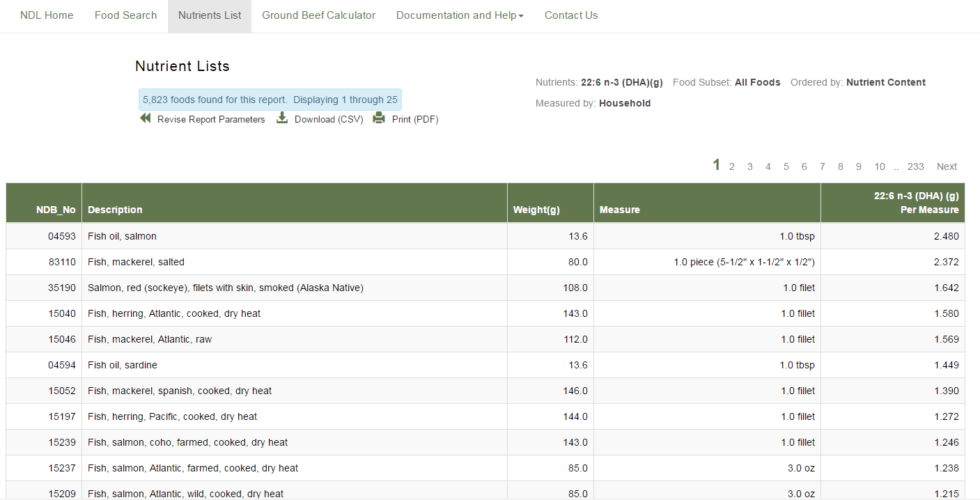Click the Download (CSV) link
Screen dimensions: 980x500
point(329,119)
